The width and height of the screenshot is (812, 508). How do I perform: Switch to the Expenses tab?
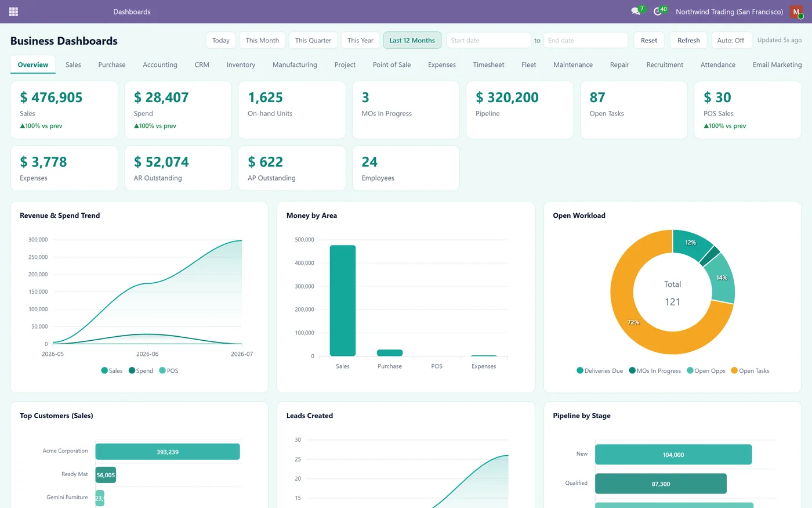point(442,64)
